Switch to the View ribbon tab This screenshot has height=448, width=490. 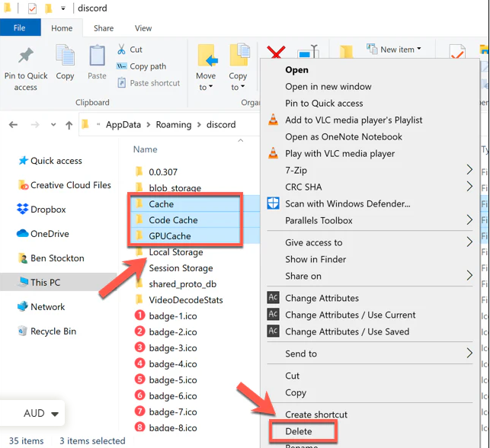[143, 28]
